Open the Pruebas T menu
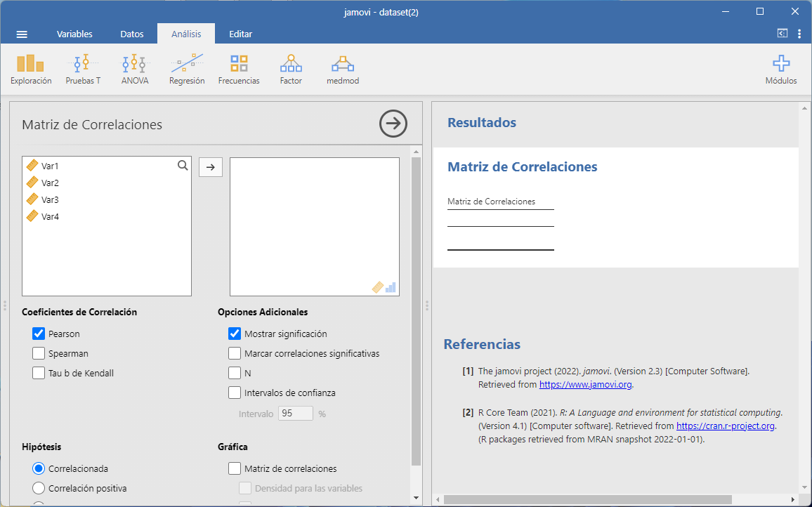This screenshot has height=507, width=812. (x=83, y=70)
